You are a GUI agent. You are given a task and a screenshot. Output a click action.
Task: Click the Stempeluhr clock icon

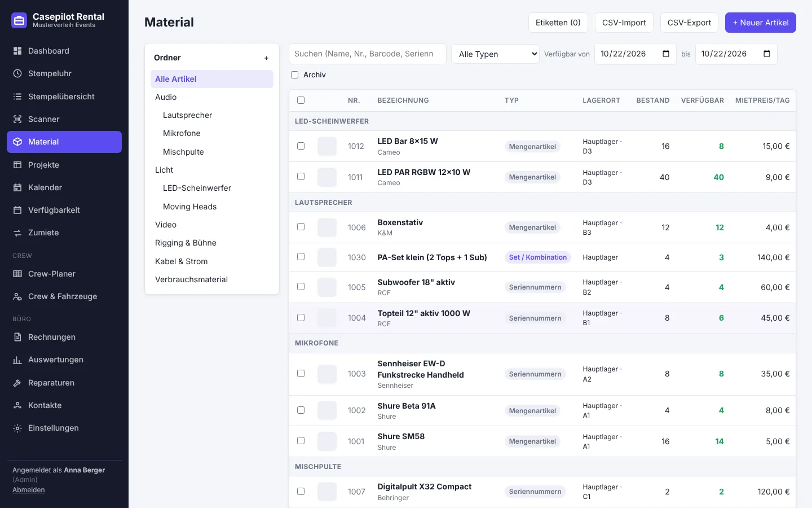coord(17,73)
